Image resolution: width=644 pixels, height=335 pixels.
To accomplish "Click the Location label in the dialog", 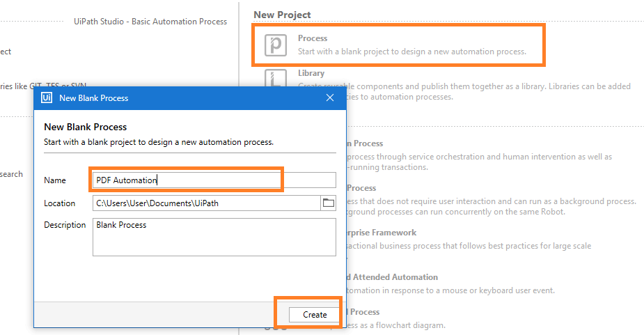I will click(60, 203).
